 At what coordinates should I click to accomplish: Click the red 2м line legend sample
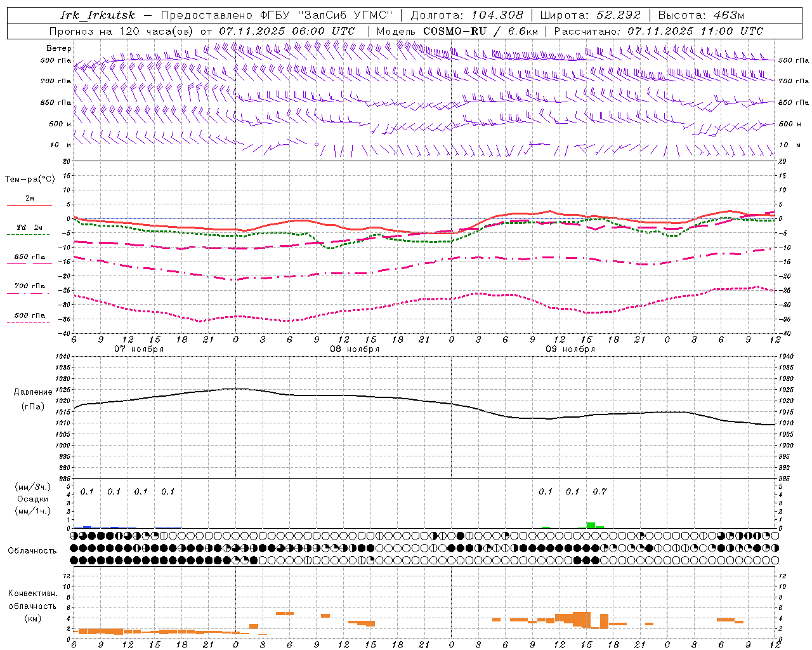point(29,205)
